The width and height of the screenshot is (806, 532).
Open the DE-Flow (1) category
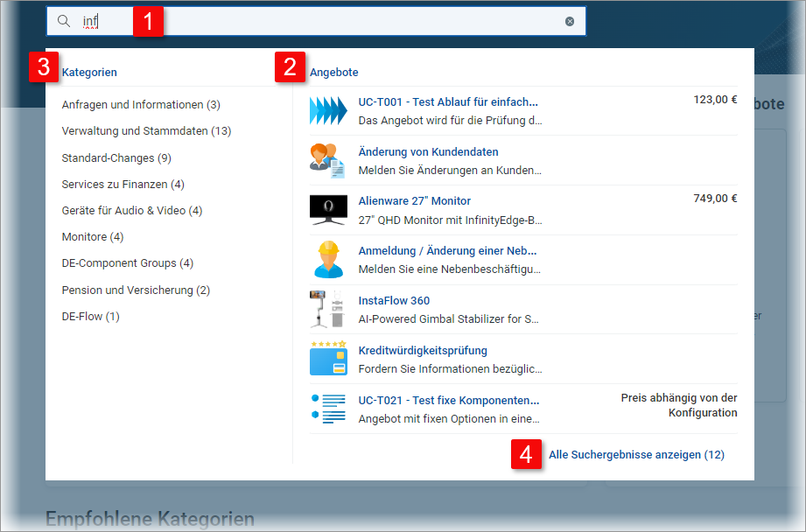pyautogui.click(x=90, y=317)
